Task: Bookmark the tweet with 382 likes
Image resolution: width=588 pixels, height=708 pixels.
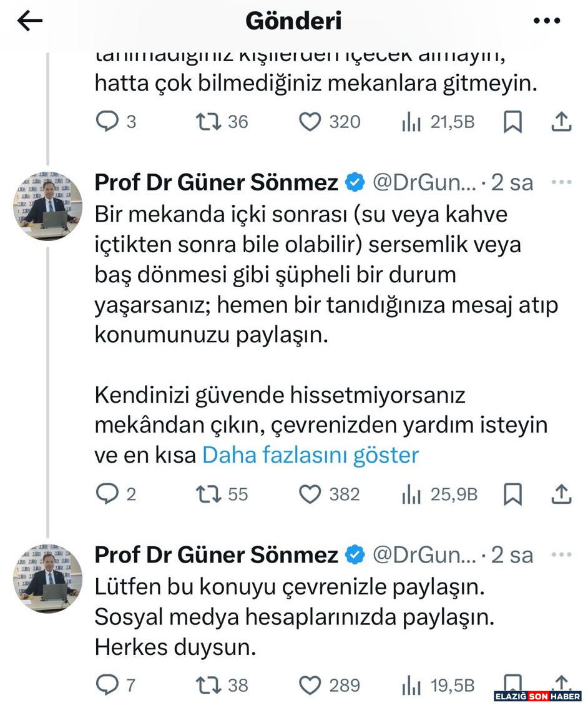Action: click(513, 494)
